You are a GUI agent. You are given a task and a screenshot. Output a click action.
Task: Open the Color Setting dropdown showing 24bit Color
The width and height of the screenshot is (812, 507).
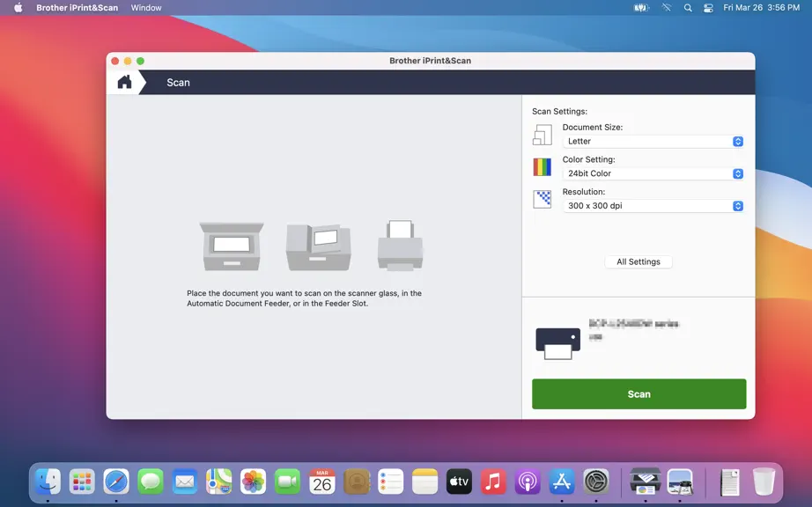pyautogui.click(x=653, y=173)
